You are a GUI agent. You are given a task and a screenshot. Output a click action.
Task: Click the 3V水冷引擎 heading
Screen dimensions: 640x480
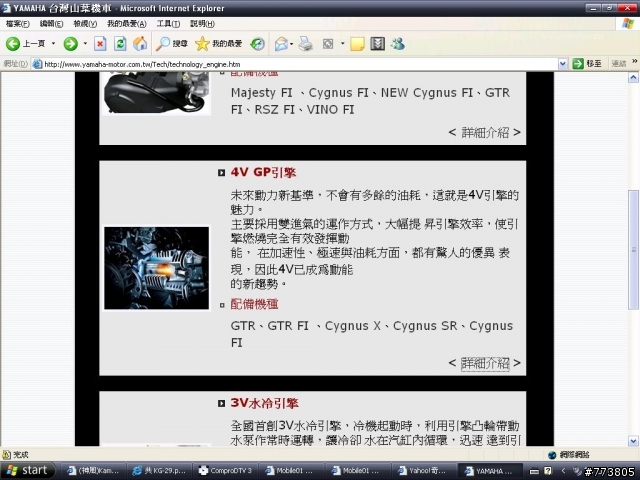[x=264, y=403]
